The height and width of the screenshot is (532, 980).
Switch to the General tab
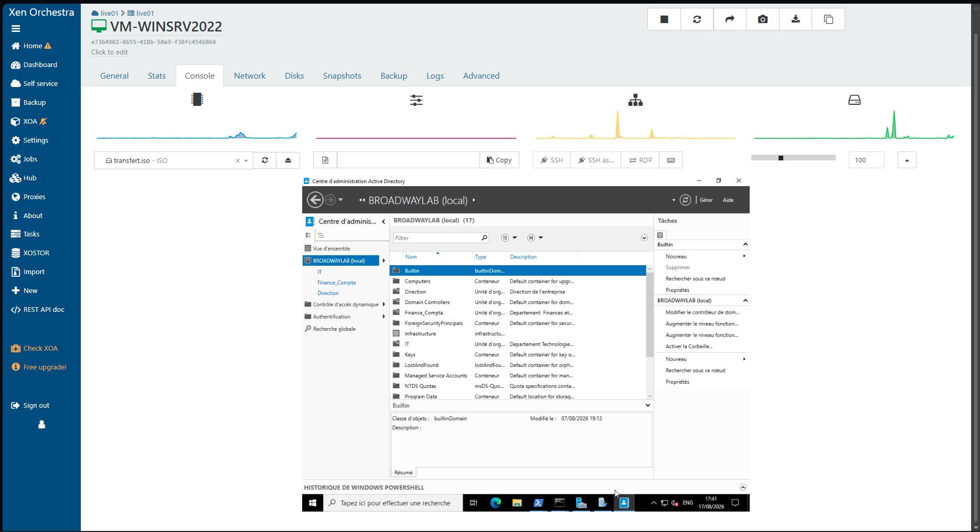(x=114, y=75)
